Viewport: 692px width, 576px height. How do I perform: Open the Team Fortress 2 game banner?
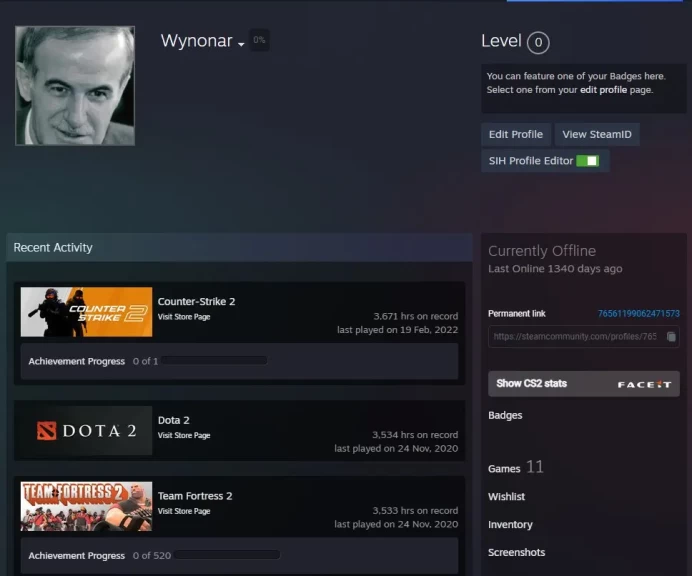[x=86, y=506]
